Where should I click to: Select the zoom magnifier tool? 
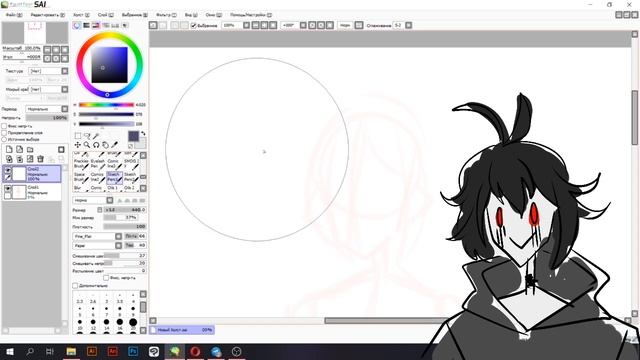coord(87,145)
